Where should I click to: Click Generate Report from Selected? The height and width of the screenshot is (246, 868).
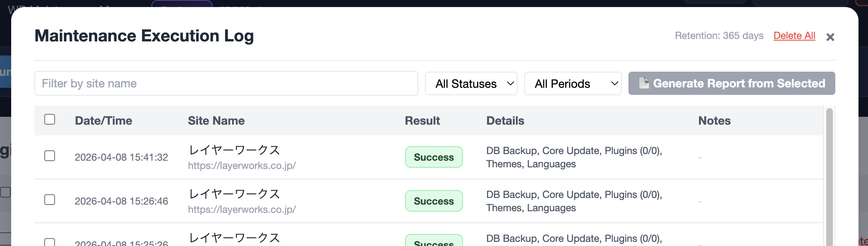pyautogui.click(x=731, y=83)
